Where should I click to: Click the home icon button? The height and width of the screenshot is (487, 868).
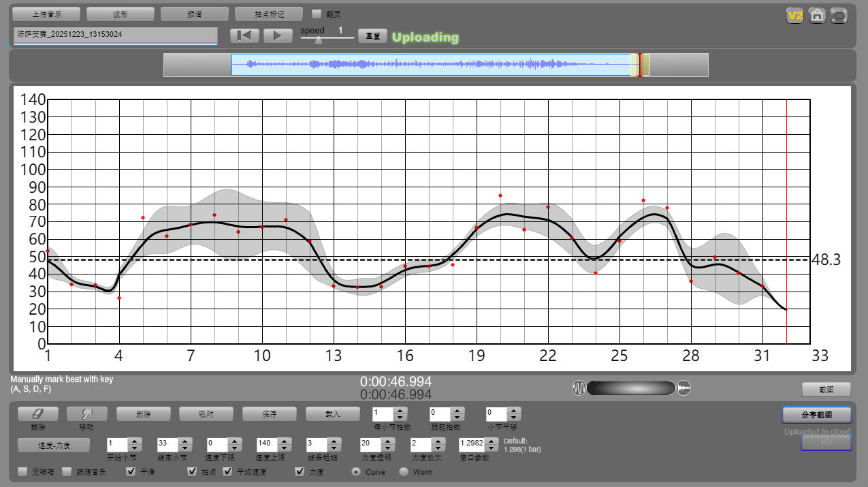pos(817,16)
